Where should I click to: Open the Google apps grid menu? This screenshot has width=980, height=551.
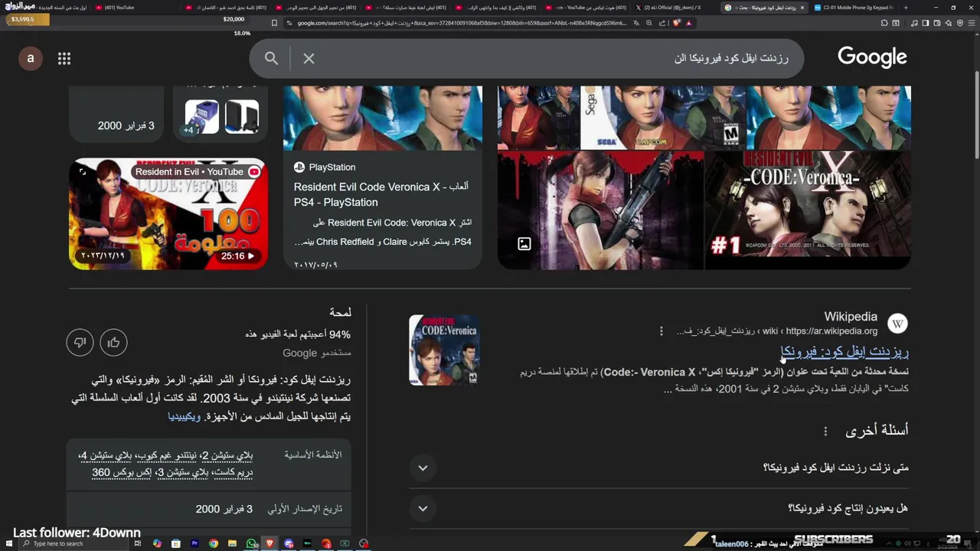64,59
